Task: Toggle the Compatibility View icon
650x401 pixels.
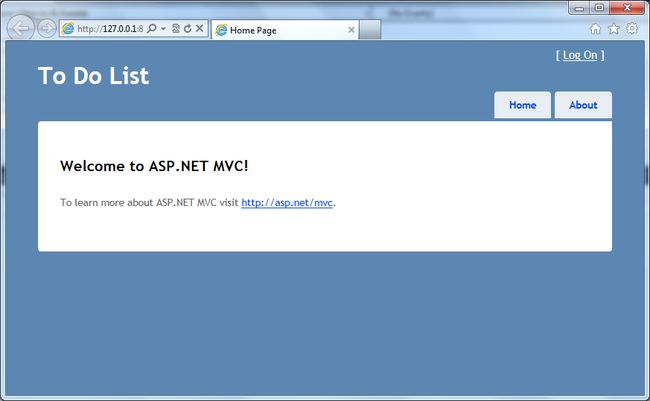Action: click(x=176, y=28)
